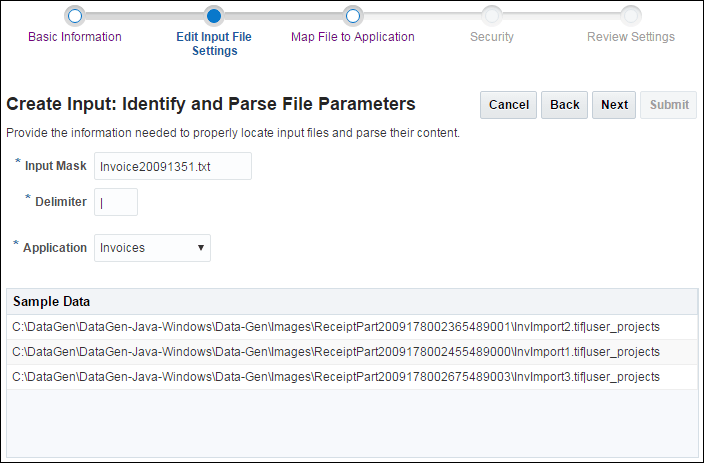Click the Security step circle
The width and height of the screenshot is (704, 463).
click(x=491, y=15)
